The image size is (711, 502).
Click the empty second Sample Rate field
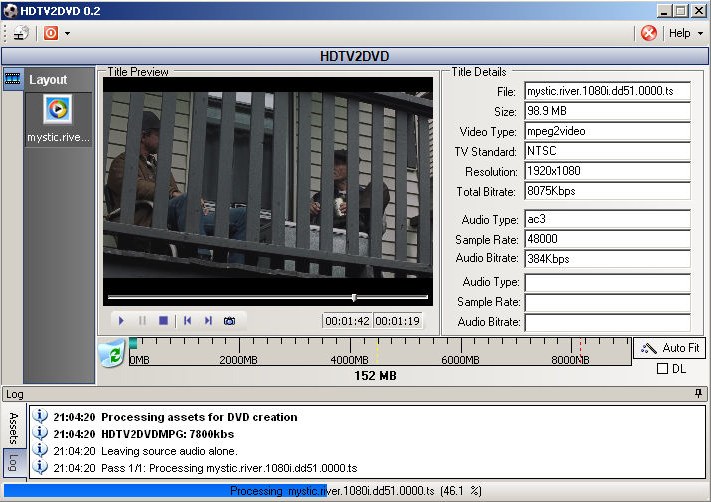(608, 302)
